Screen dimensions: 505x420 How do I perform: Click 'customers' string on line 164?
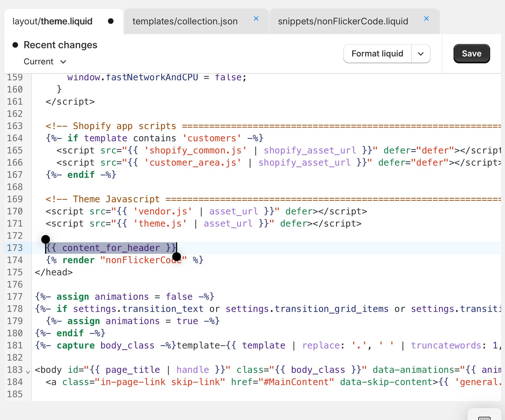(x=212, y=138)
